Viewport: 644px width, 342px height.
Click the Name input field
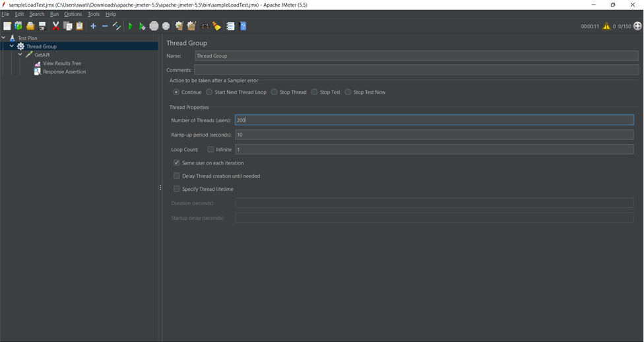[x=416, y=56]
